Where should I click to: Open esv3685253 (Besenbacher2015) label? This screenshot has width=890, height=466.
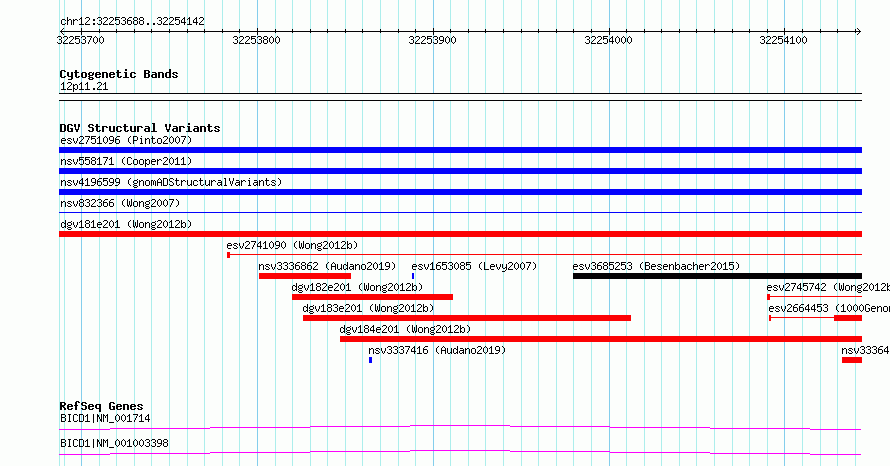pyautogui.click(x=656, y=266)
